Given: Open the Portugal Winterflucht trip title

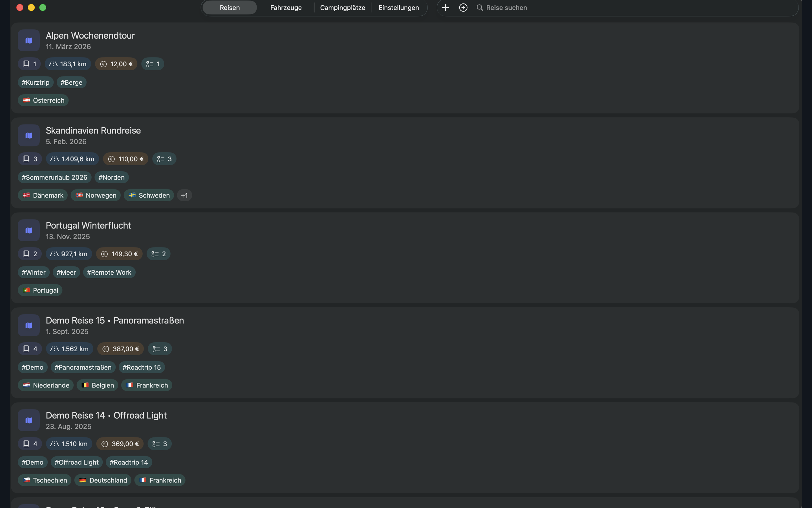Looking at the screenshot, I should click(88, 225).
